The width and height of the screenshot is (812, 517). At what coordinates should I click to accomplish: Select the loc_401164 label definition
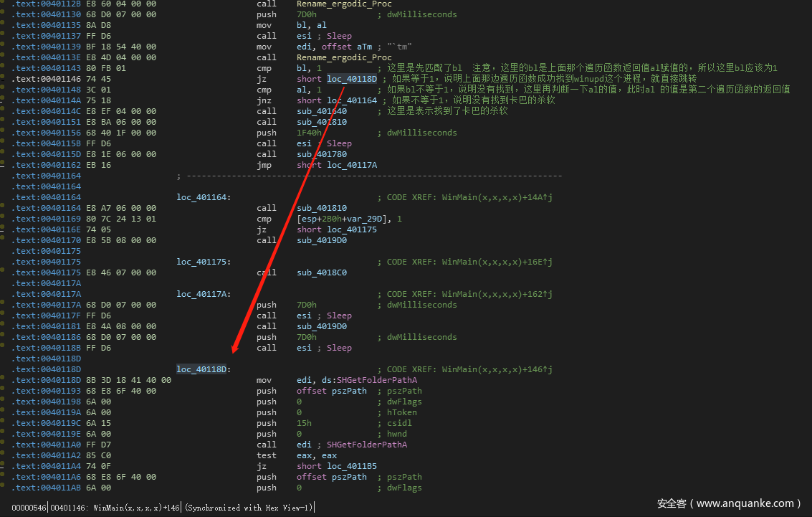pos(203,197)
